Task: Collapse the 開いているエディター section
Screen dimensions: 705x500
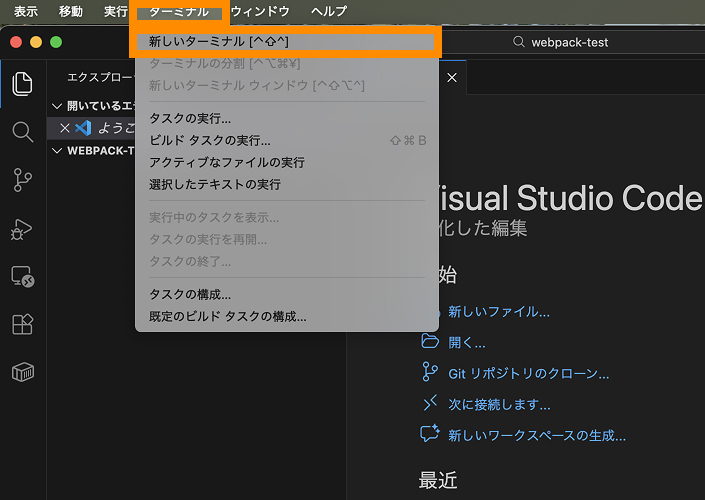Action: point(58,106)
